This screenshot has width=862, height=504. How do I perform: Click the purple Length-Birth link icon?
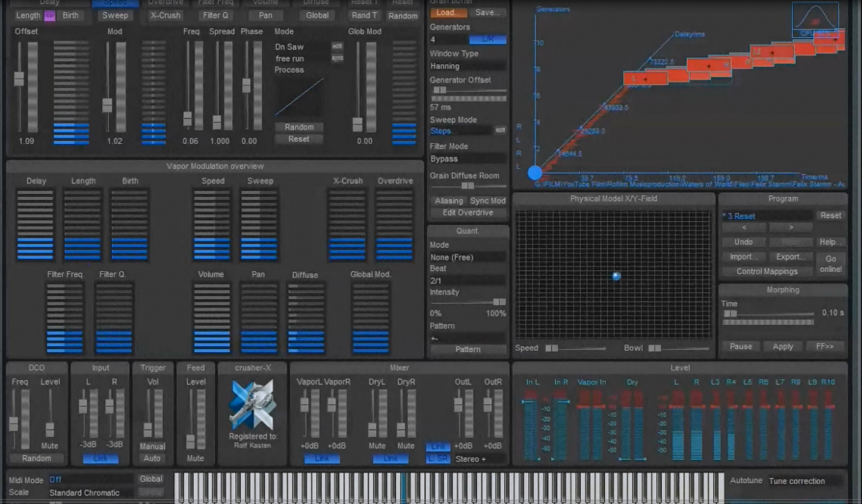(x=49, y=16)
